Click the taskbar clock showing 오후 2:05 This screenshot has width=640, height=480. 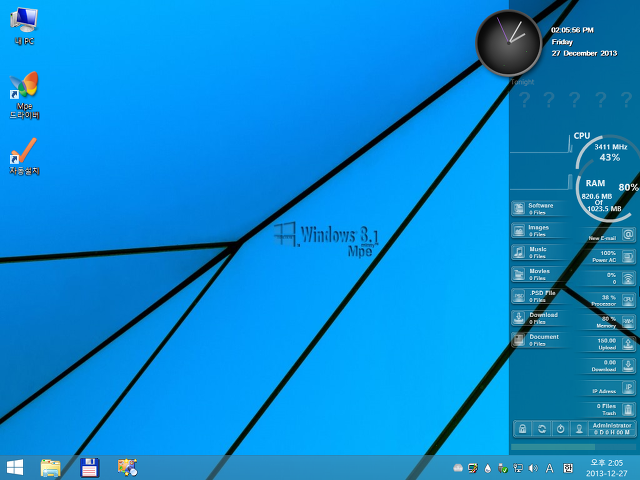[x=607, y=468]
